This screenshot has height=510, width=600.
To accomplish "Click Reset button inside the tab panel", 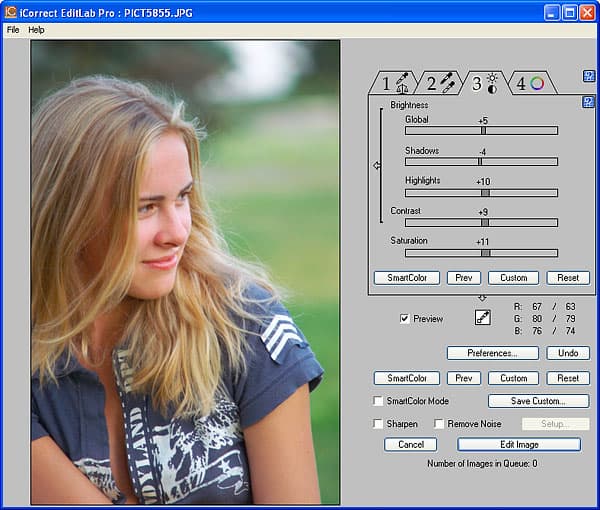I will [x=568, y=278].
